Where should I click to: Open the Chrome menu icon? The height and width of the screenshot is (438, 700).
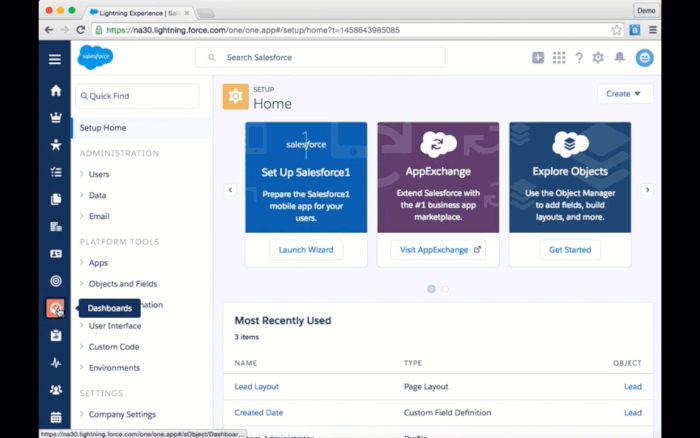pos(653,30)
